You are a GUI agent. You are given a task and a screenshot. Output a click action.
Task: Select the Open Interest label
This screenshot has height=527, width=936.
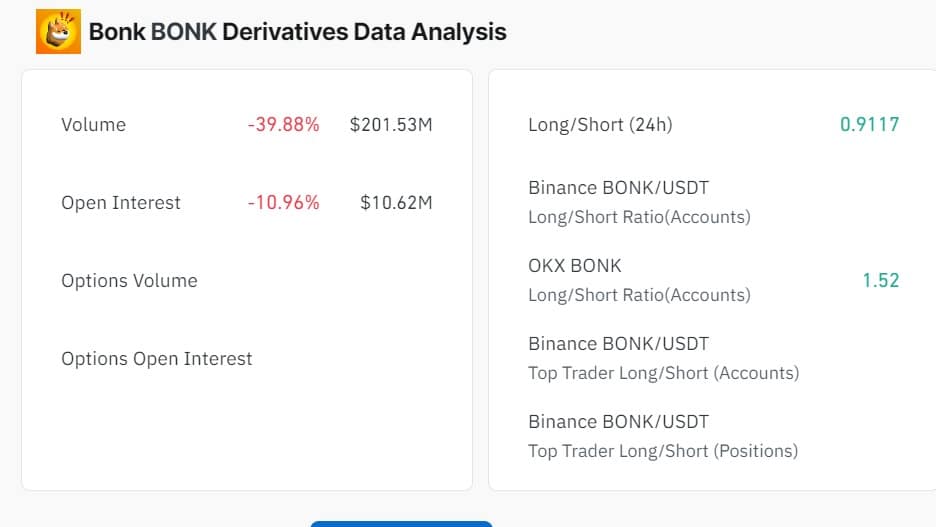[121, 203]
